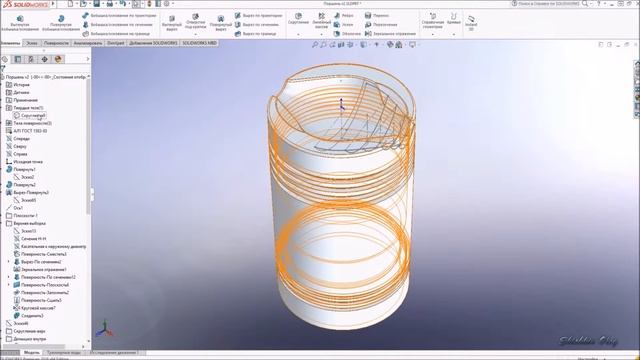Select the Swept Boss/Base tool
The height and width of the screenshot is (360, 640).
point(119,16)
